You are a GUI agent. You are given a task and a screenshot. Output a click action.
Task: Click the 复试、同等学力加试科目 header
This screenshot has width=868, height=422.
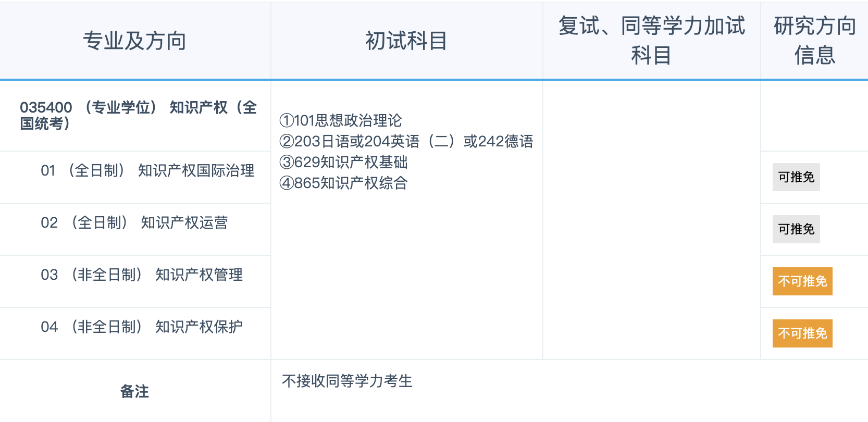651,41
